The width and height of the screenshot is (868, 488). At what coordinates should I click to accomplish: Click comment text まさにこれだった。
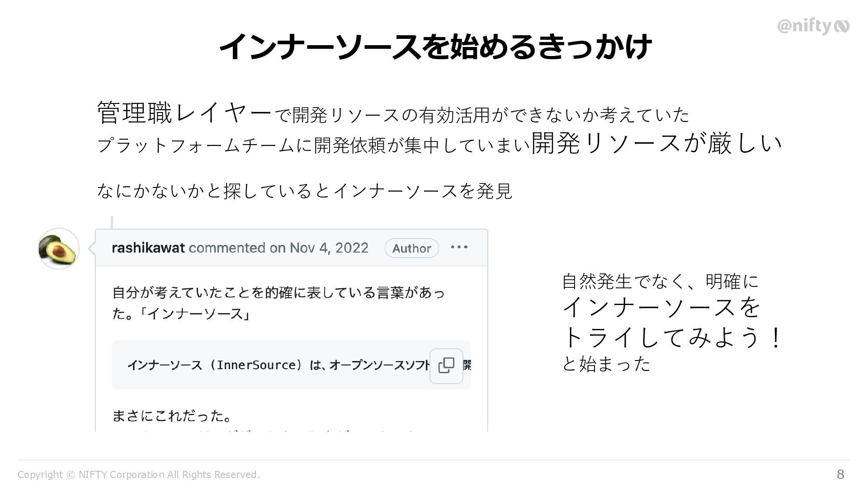pos(172,416)
